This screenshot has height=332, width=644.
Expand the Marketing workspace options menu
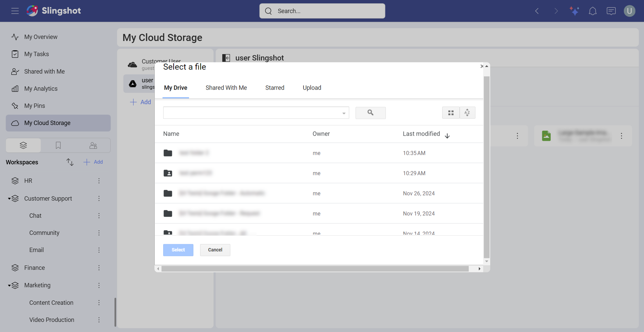click(x=99, y=285)
